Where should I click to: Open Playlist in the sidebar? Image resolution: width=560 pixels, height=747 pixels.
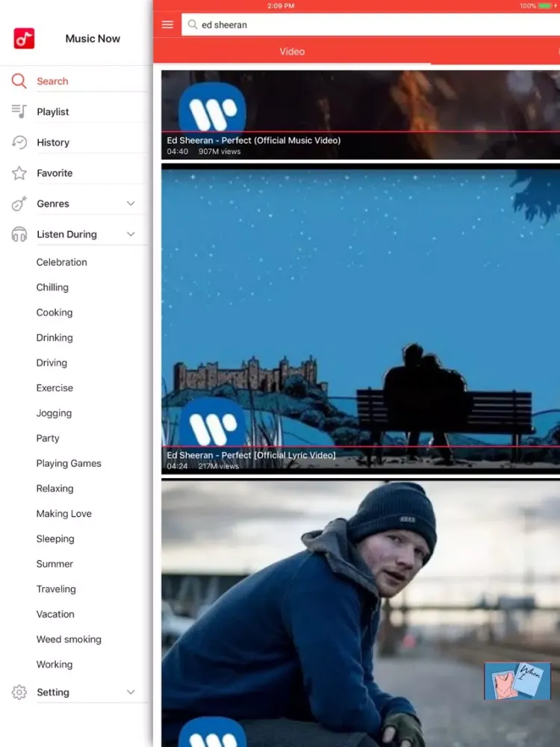click(x=53, y=111)
